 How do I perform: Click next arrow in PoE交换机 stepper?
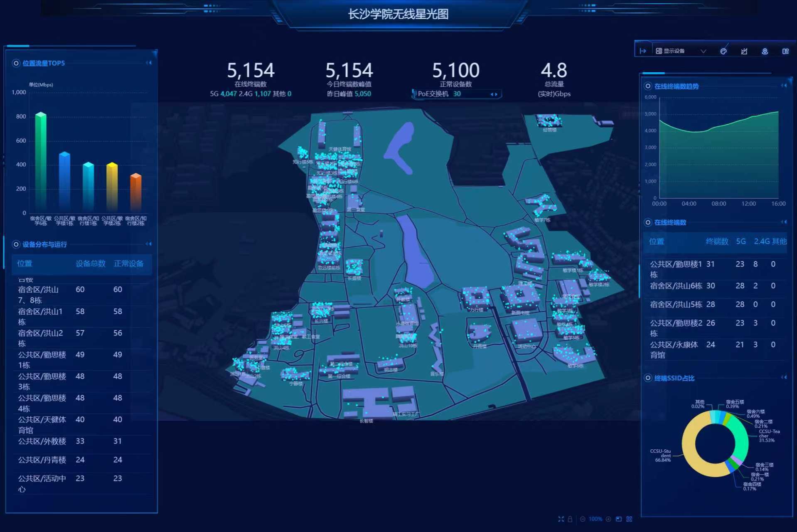tap(496, 94)
